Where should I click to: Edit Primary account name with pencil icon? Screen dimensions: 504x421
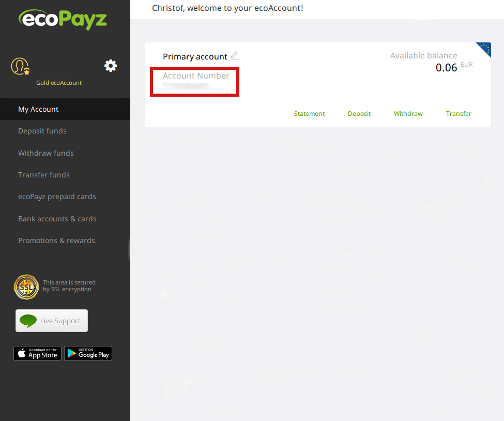(x=235, y=55)
